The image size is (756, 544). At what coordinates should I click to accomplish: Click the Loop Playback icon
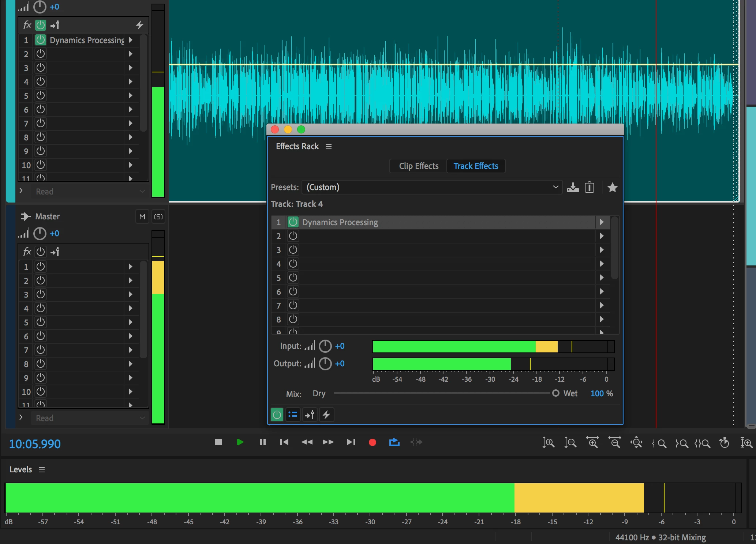394,442
